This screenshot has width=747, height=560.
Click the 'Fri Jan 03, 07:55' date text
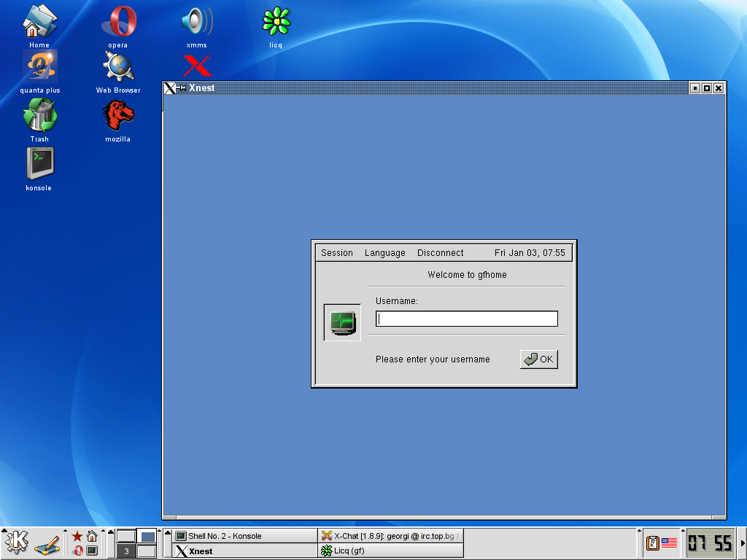pos(530,253)
